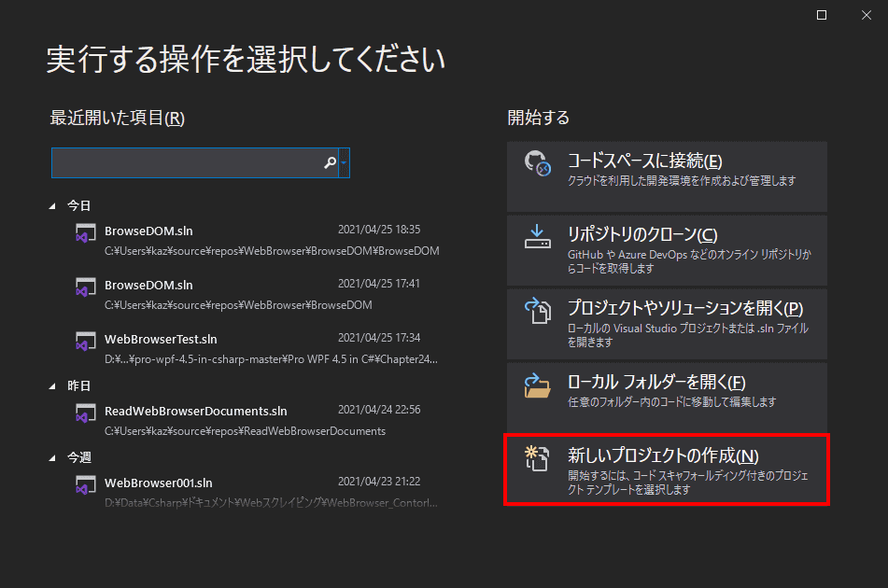This screenshot has width=888, height=588.
Task: Open WebBrowser001.sln recent item
Action: [x=258, y=493]
